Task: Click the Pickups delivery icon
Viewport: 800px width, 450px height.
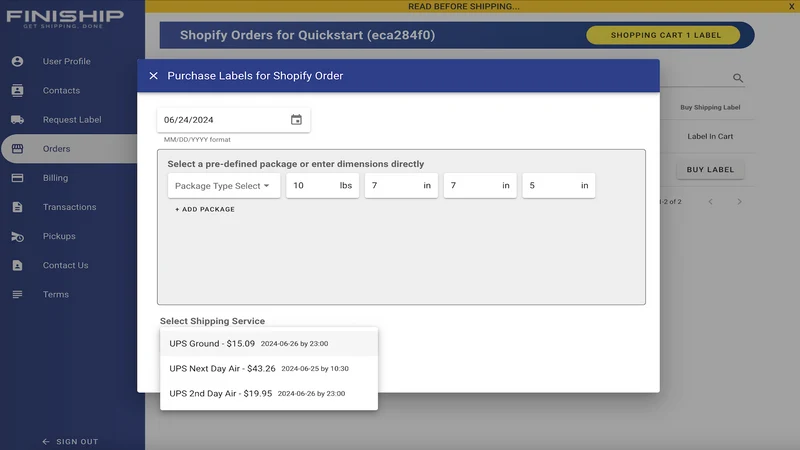Action: (x=17, y=236)
